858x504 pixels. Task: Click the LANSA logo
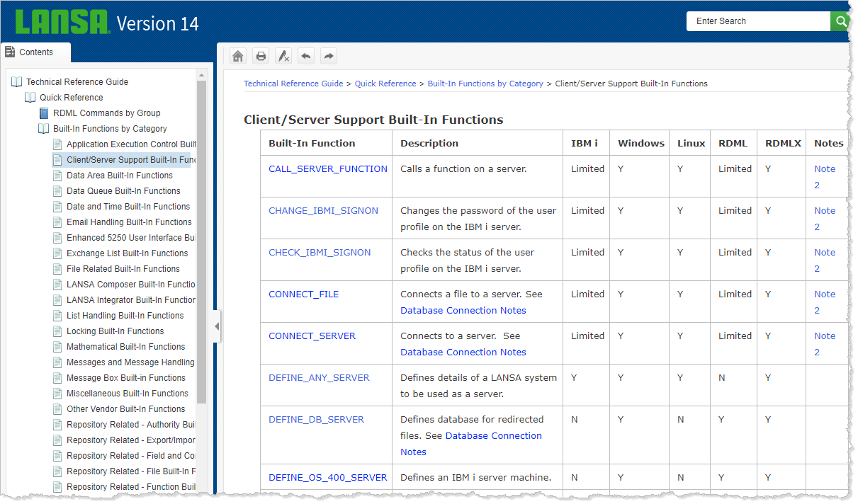[x=62, y=23]
